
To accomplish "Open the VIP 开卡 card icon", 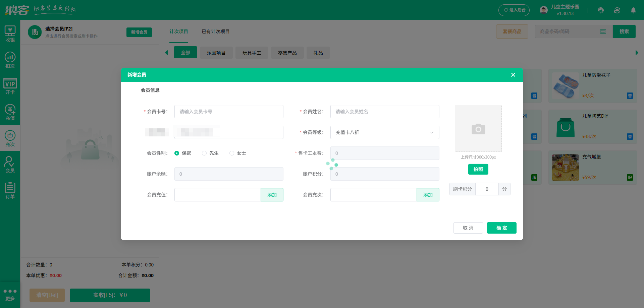I will [10, 86].
